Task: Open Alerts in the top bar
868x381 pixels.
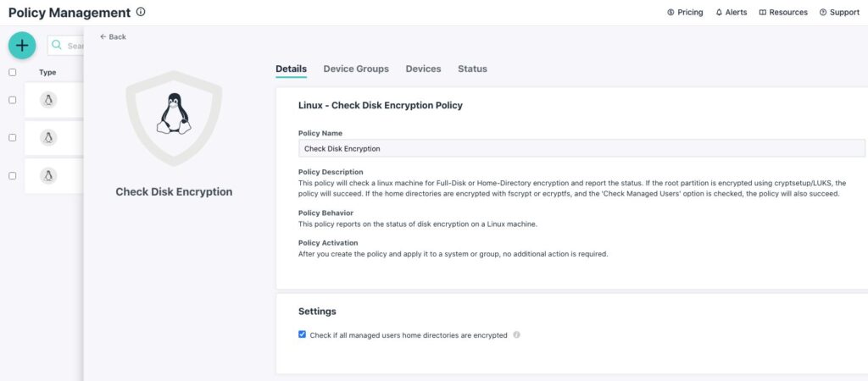Action: [x=732, y=13]
